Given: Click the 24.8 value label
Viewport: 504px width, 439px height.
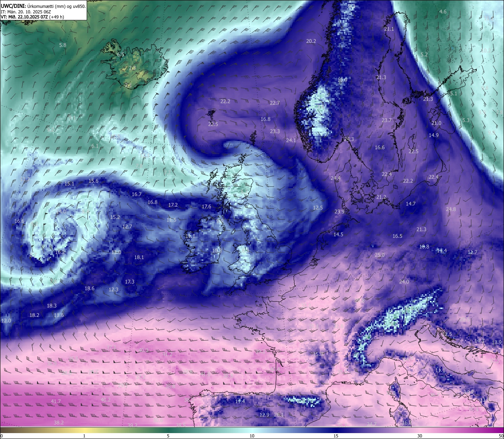Looking at the screenshot, I should click(451, 209).
